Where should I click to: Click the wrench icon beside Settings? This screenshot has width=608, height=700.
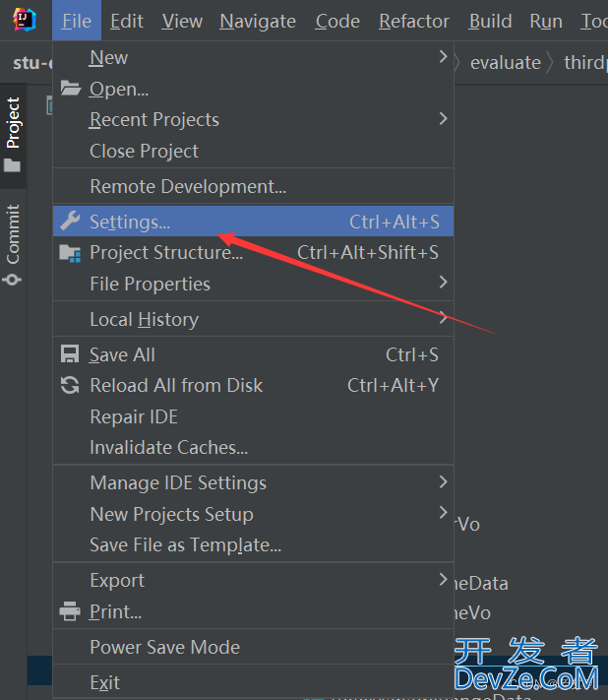pos(70,222)
